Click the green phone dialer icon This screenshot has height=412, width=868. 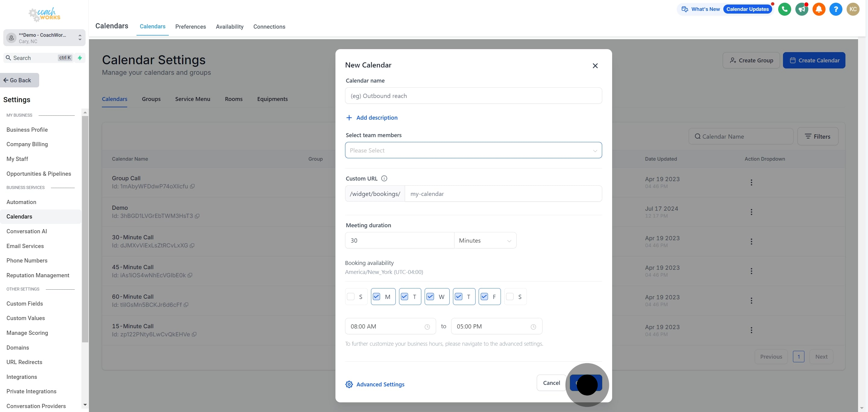pos(785,9)
